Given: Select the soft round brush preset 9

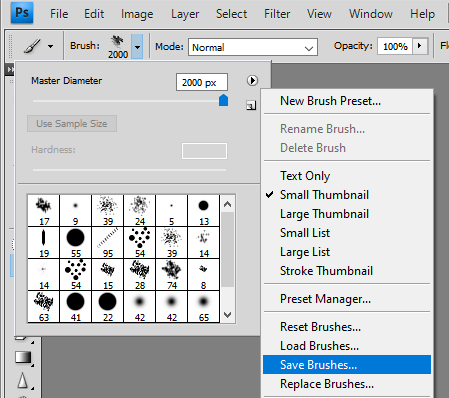Looking at the screenshot, I should coord(76,211).
